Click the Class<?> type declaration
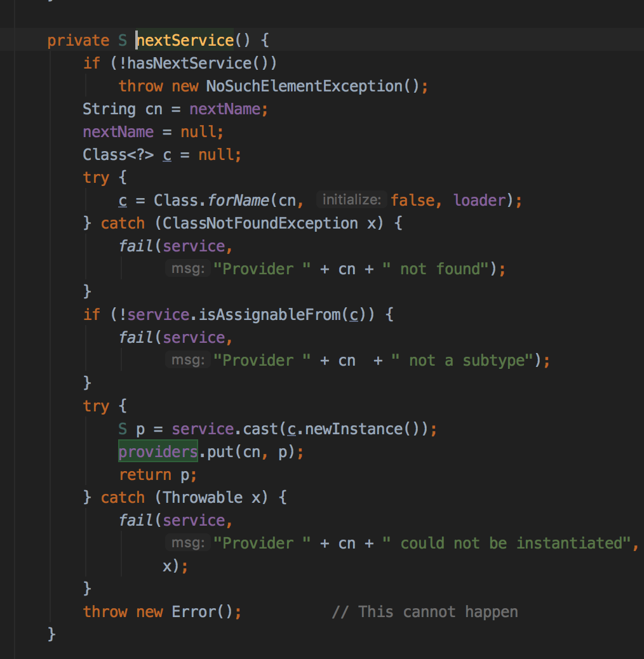This screenshot has height=659, width=644. point(118,155)
